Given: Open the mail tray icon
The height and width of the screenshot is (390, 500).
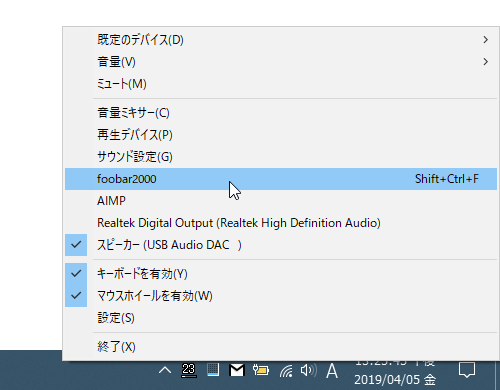Looking at the screenshot, I should tap(237, 370).
